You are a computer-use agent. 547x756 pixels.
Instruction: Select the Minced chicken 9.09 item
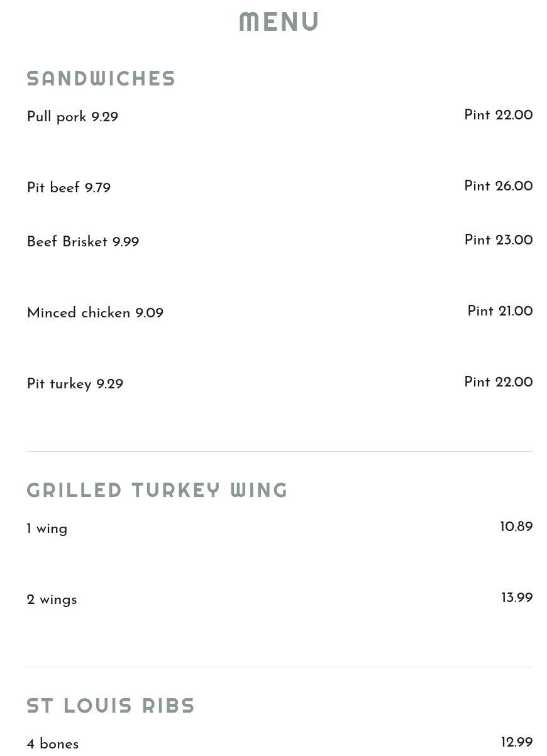(x=95, y=314)
